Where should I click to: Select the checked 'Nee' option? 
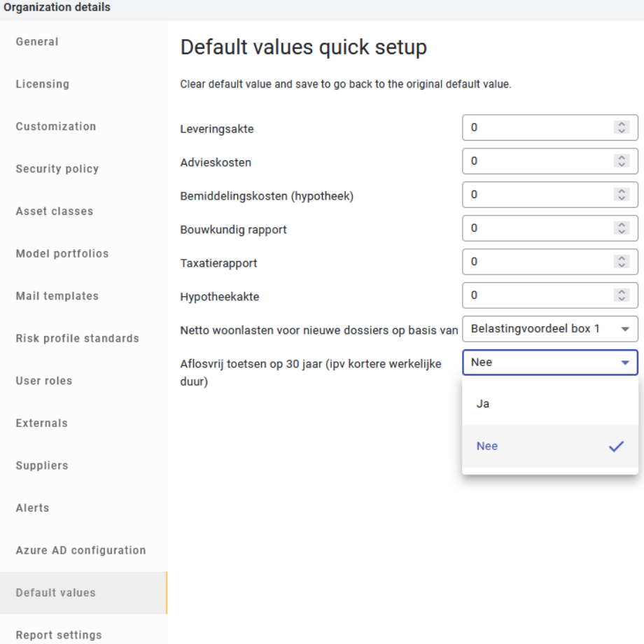point(550,446)
